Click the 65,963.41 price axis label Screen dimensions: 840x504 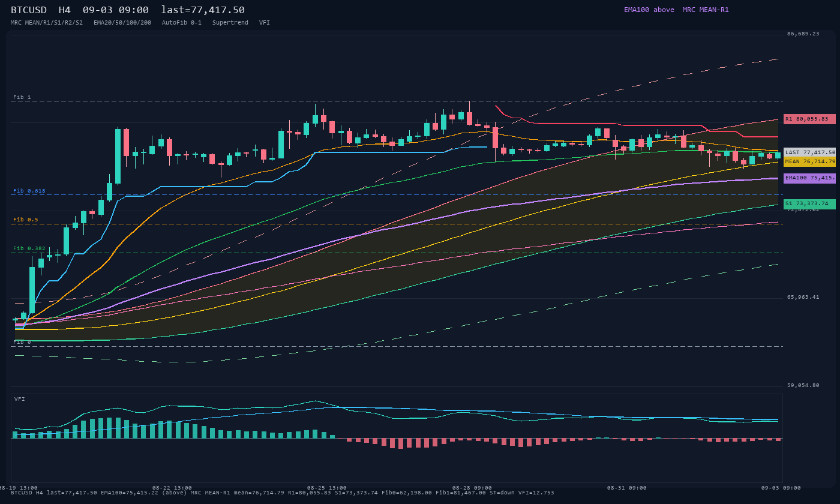point(803,297)
